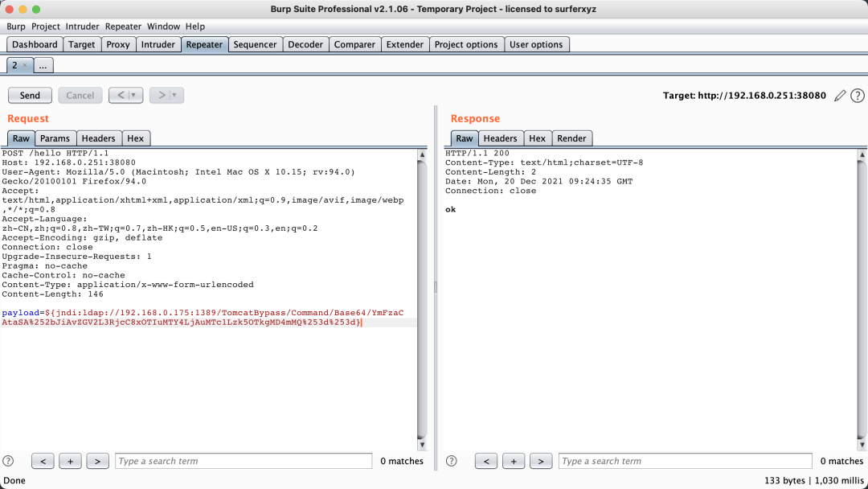Go to next response search match

(541, 461)
